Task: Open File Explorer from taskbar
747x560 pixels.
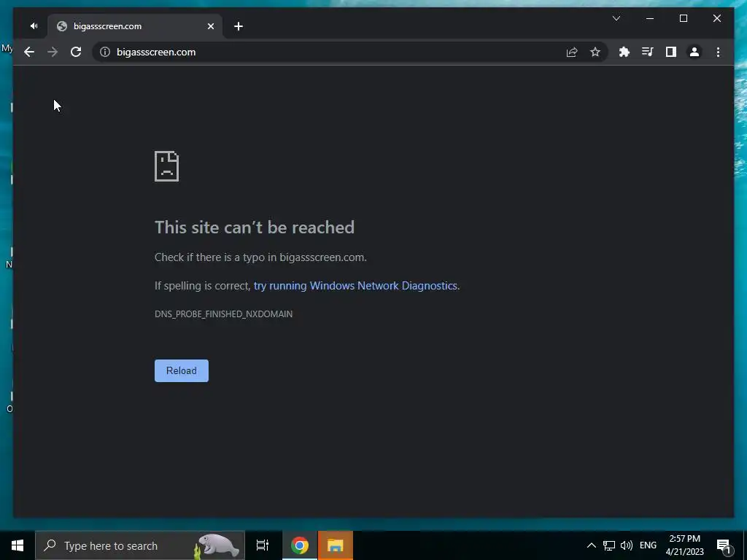Action: [x=336, y=545]
